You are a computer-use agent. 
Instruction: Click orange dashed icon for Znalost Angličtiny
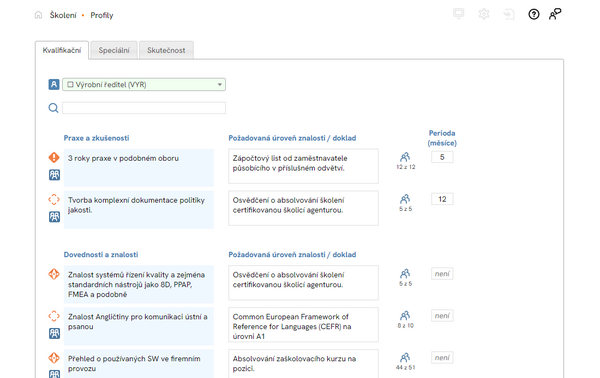click(54, 316)
